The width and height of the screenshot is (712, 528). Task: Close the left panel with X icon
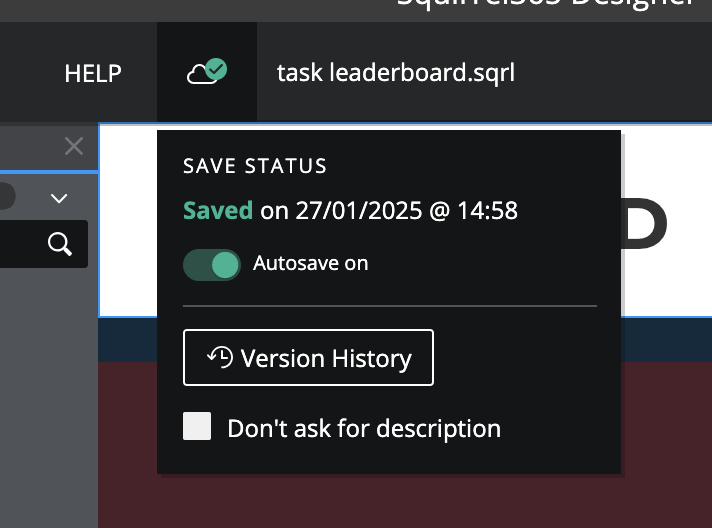[x=74, y=146]
